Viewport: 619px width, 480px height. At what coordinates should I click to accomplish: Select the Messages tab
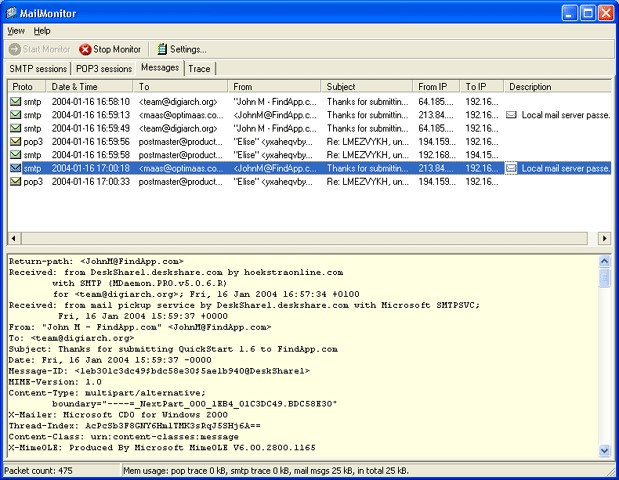coord(160,68)
